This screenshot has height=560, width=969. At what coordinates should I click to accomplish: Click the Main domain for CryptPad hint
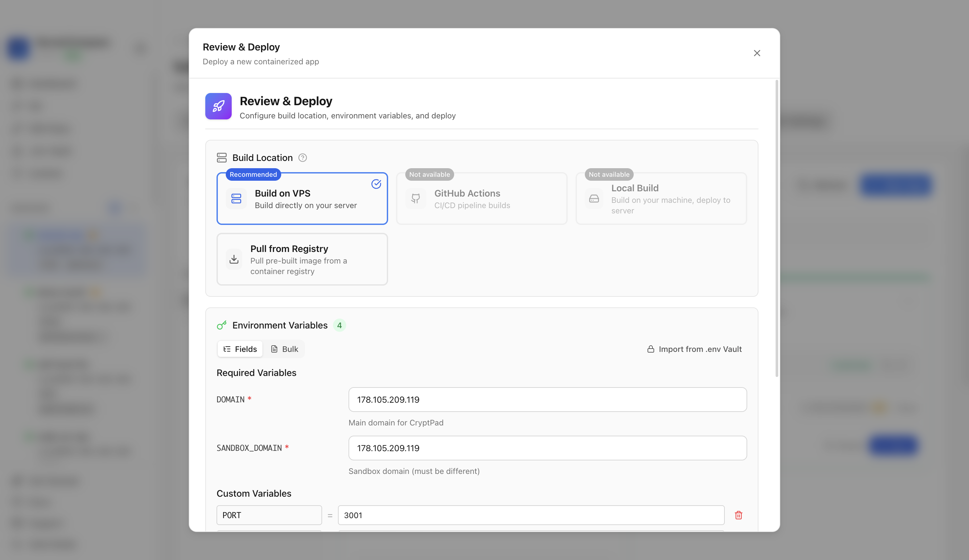(396, 423)
